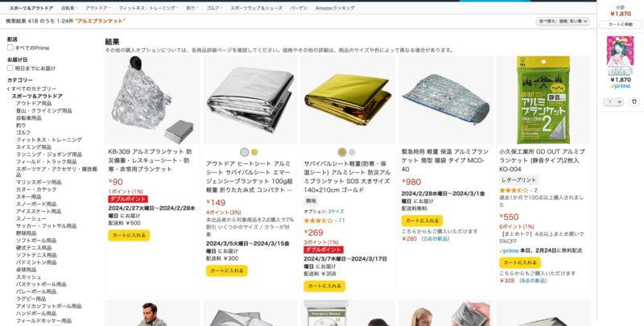Expand アウトドア navigation menu
644x326 pixels.
(x=97, y=8)
